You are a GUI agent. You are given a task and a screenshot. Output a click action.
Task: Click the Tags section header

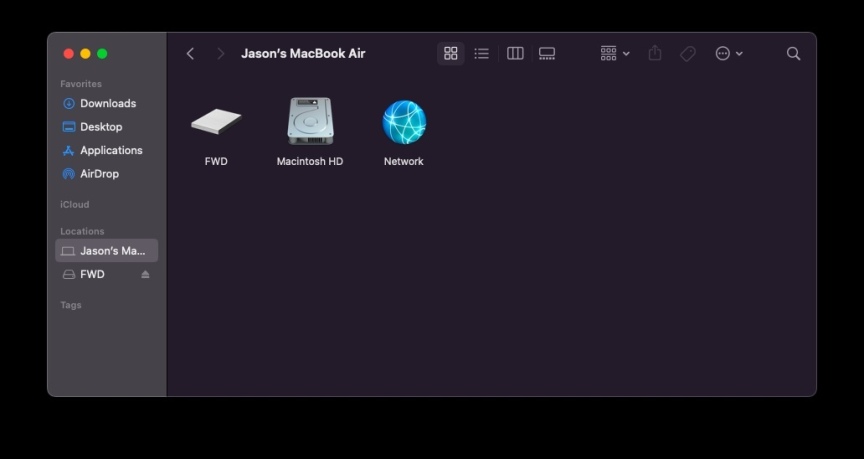coord(71,305)
